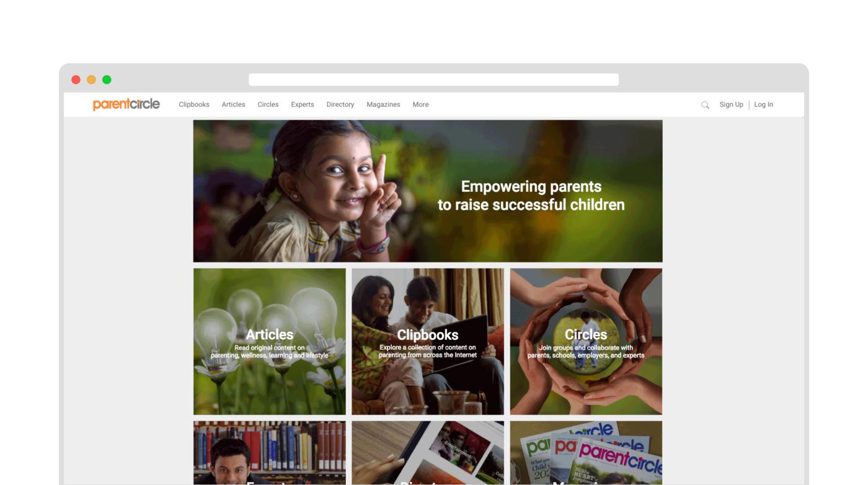Open the Clipbooks nav item
The width and height of the screenshot is (868, 485).
pos(194,104)
